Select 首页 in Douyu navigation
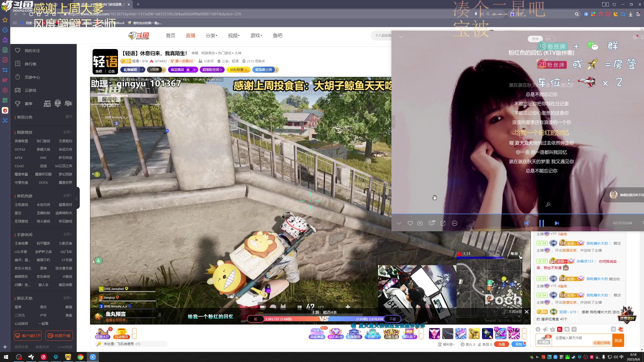Screen dimensions: 644x362 coord(171,35)
